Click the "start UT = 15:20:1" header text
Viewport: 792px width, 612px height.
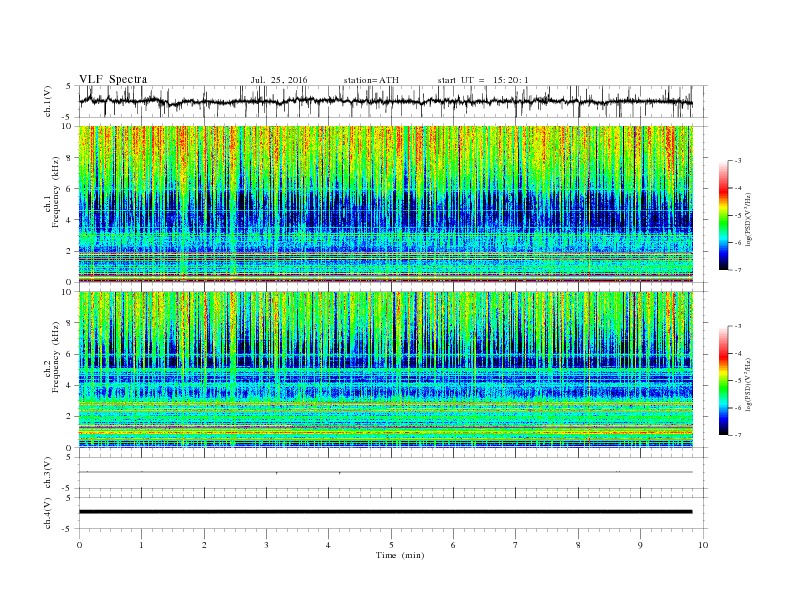483,80
